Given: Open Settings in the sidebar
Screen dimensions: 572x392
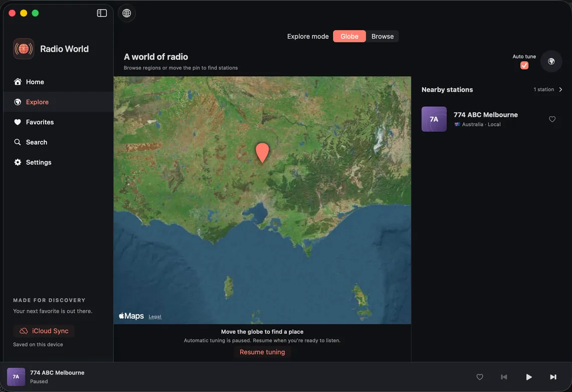Looking at the screenshot, I should [58, 162].
